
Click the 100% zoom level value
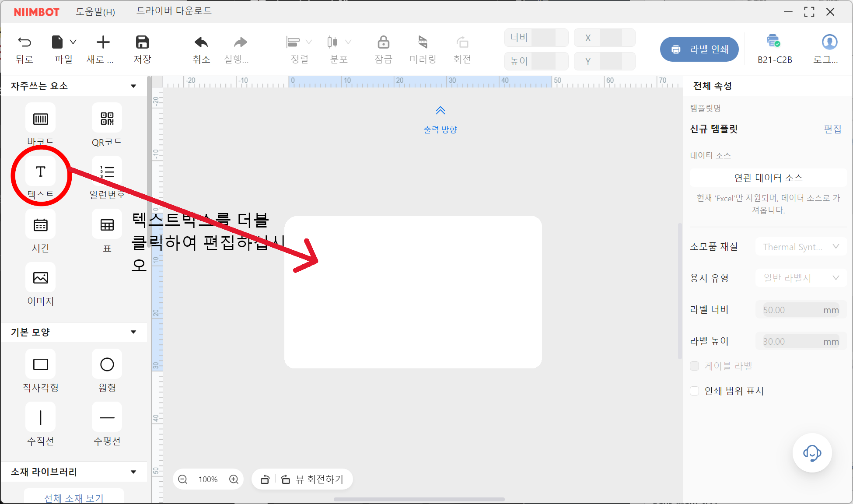coord(208,479)
